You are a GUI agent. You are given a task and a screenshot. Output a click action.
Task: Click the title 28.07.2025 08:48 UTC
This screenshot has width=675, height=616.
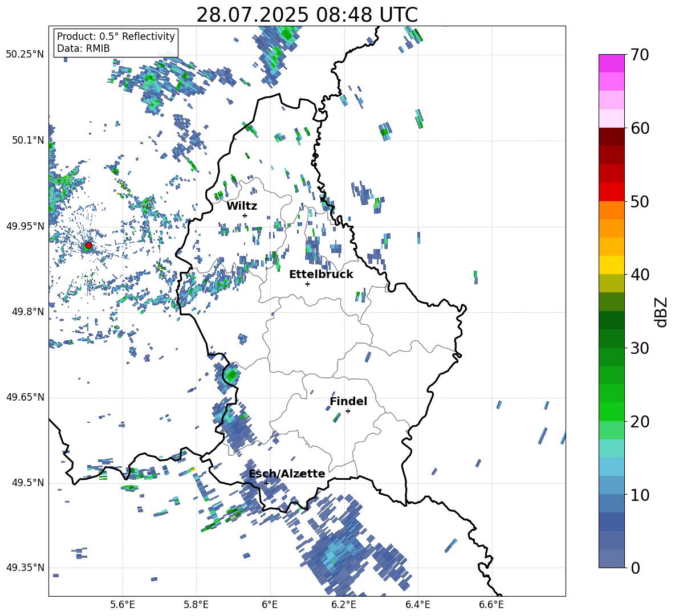point(307,15)
